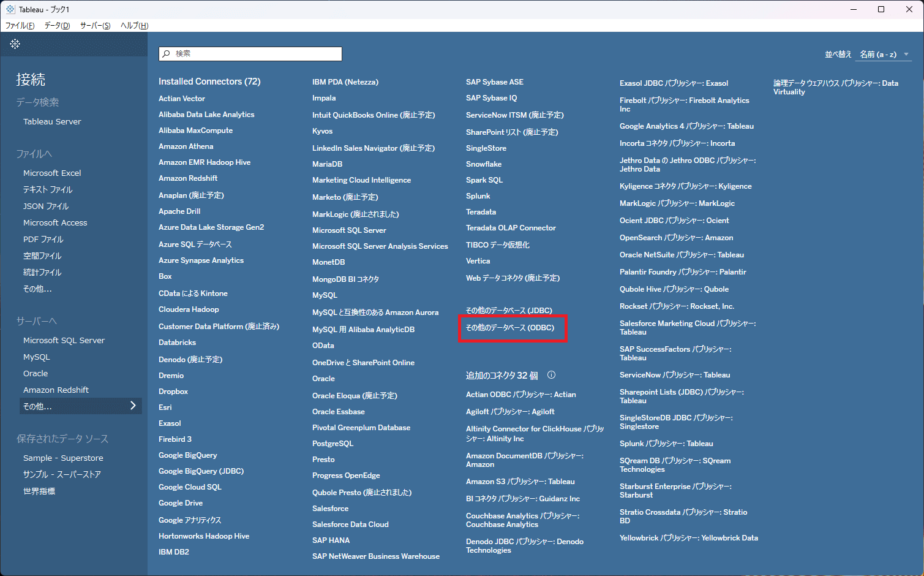924x576 pixels.
Task: Select Amazon Redshift in the sidebar
Action: tap(56, 390)
